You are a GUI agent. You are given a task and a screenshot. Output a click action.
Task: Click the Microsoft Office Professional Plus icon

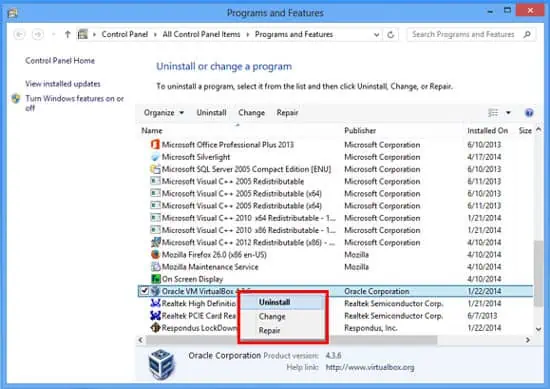point(155,145)
